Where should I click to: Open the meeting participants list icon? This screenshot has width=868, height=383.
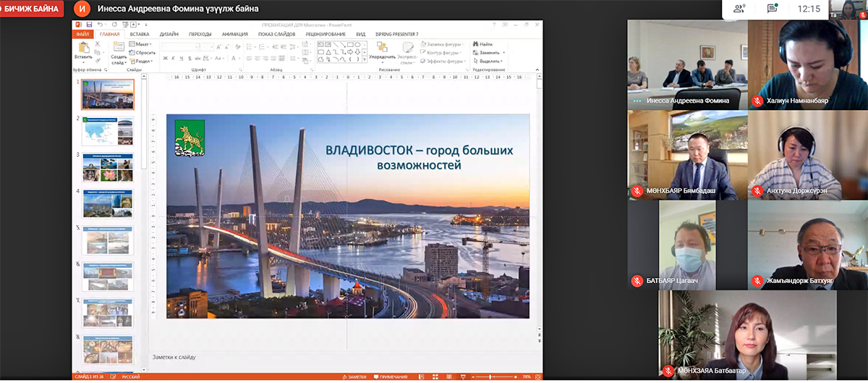739,9
